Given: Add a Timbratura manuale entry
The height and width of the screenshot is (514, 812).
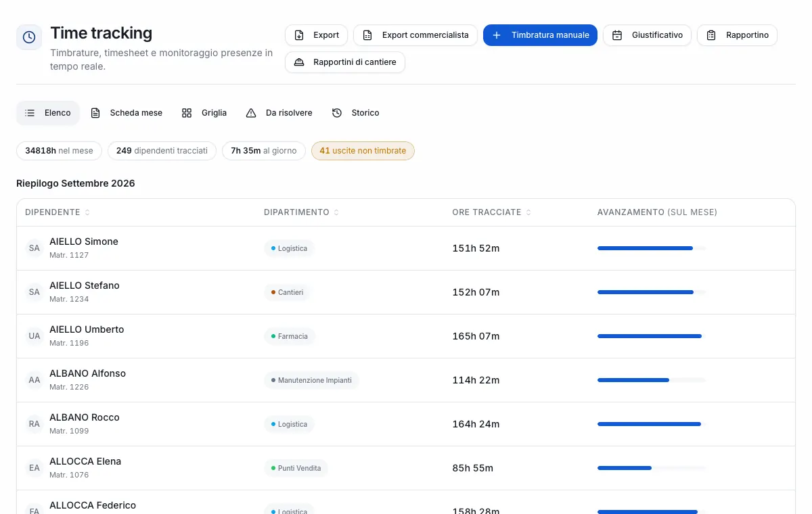Looking at the screenshot, I should (540, 35).
